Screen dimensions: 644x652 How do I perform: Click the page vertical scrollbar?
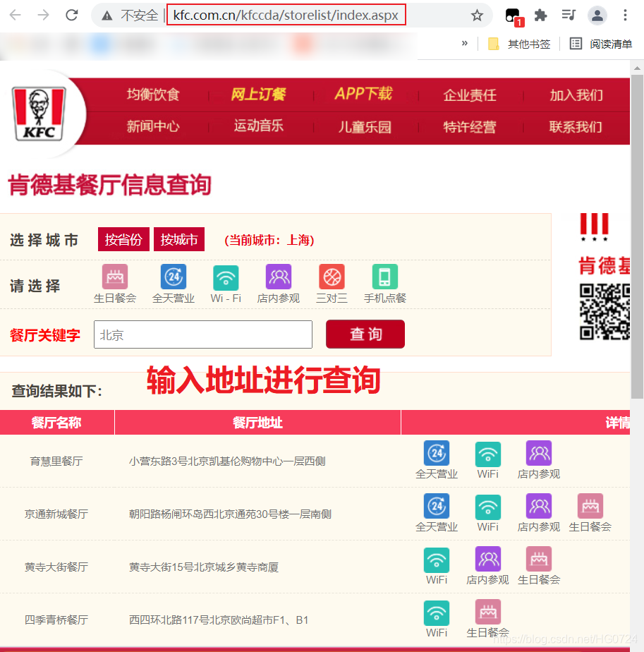coord(637,237)
